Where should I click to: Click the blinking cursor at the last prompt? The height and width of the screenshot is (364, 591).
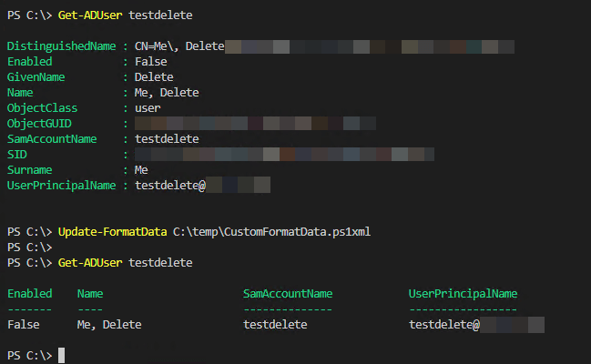pos(61,355)
